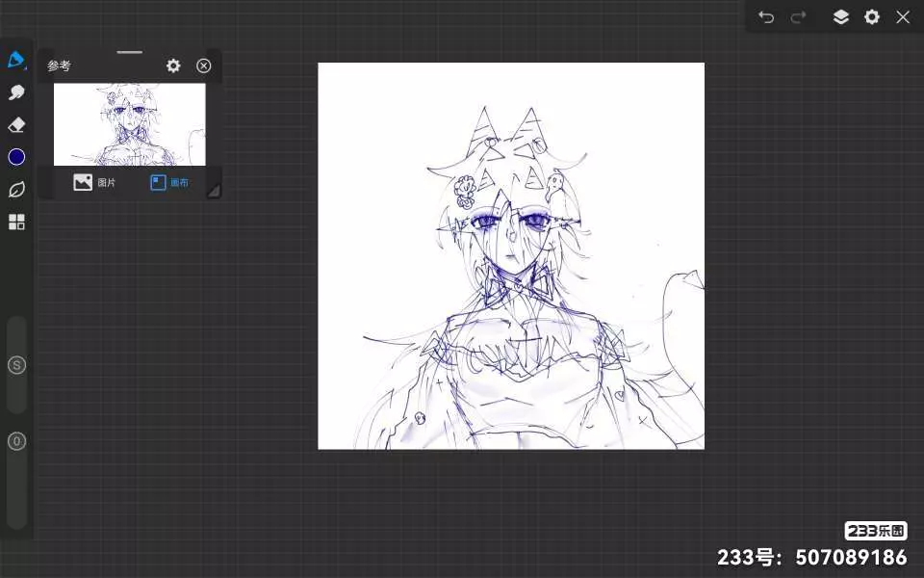Close the drawing editor
Screen dimensions: 924x578
(x=903, y=17)
